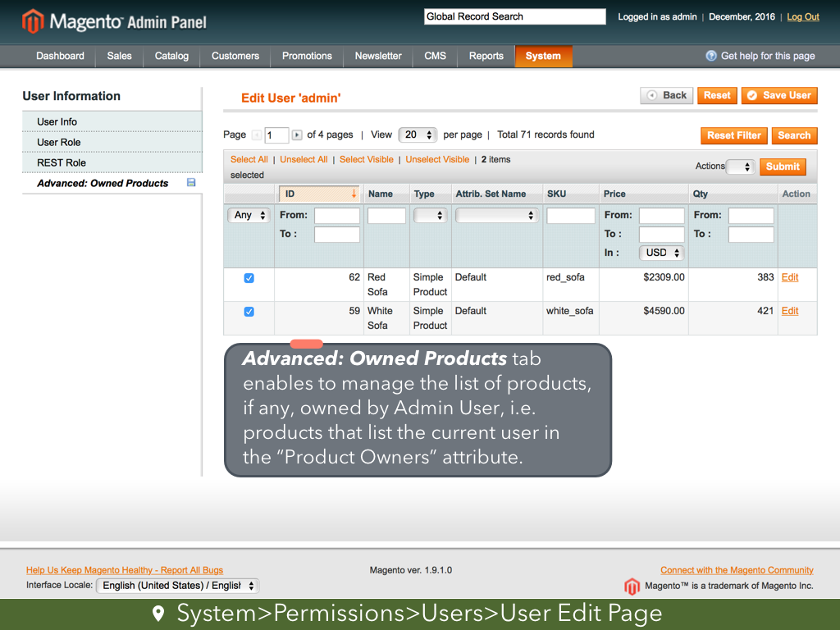Click the Magento logo icon in header
This screenshot has height=630, width=840.
(33, 21)
